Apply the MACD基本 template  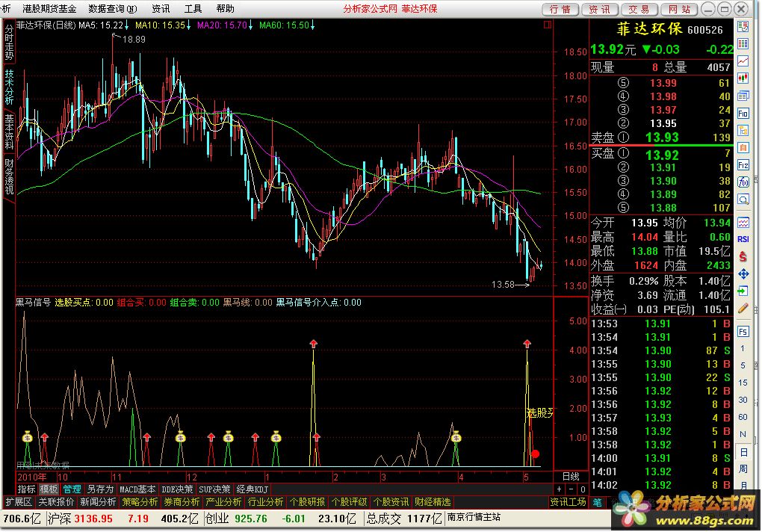click(x=137, y=489)
